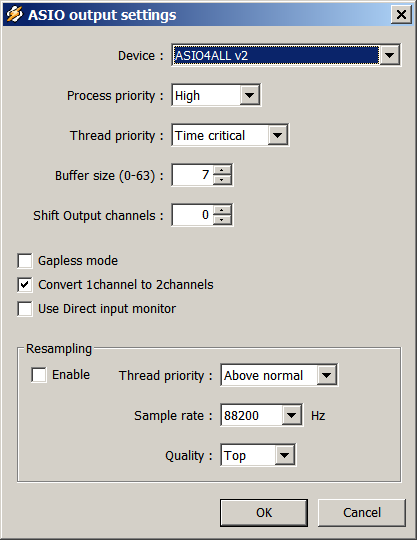This screenshot has height=540, width=417.
Task: Increase Buffer size with up arrow
Action: [x=222, y=170]
